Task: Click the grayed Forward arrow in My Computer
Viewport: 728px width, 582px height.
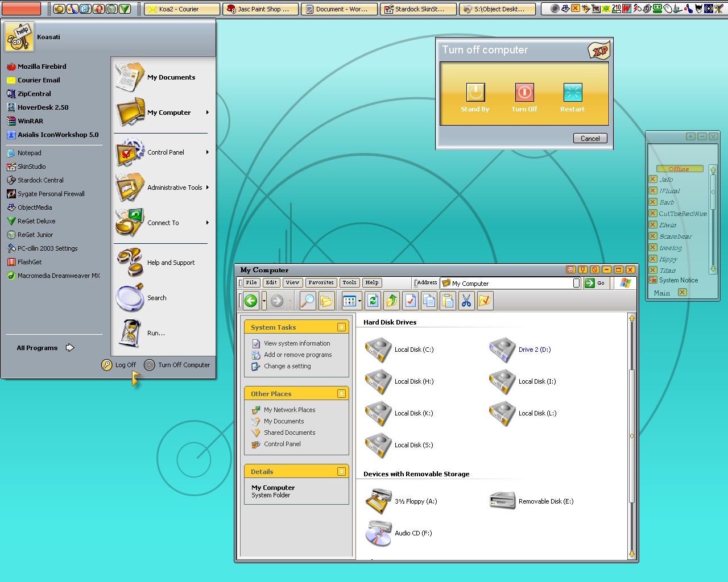Action: [x=277, y=301]
